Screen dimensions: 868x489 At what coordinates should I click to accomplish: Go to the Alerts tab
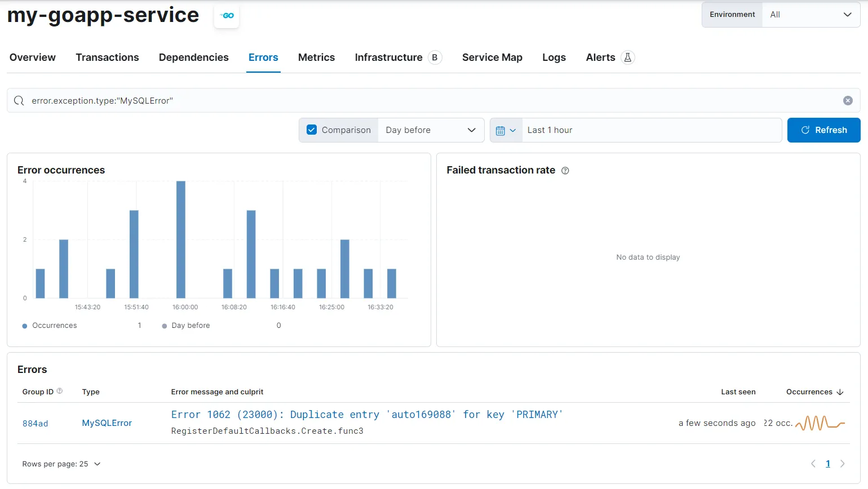(x=600, y=57)
